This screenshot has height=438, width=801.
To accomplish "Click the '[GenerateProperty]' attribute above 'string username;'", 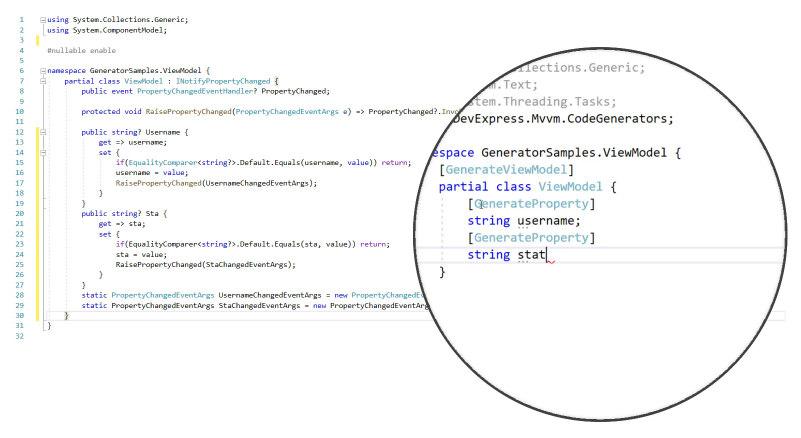I will click(x=531, y=204).
